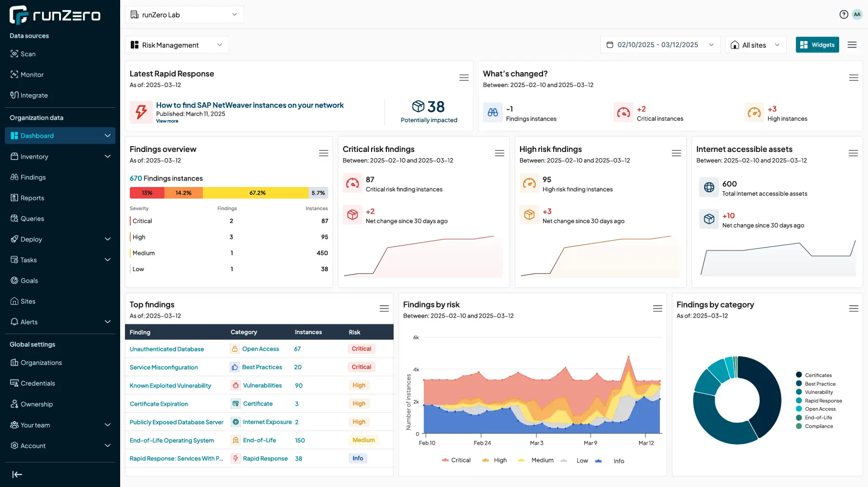Click the AA user avatar
868x487 pixels.
tap(857, 14)
